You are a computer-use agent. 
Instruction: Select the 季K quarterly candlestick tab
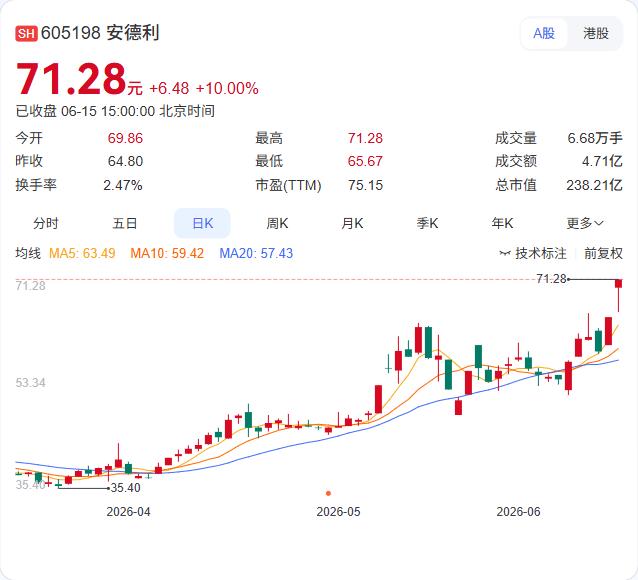tap(427, 223)
